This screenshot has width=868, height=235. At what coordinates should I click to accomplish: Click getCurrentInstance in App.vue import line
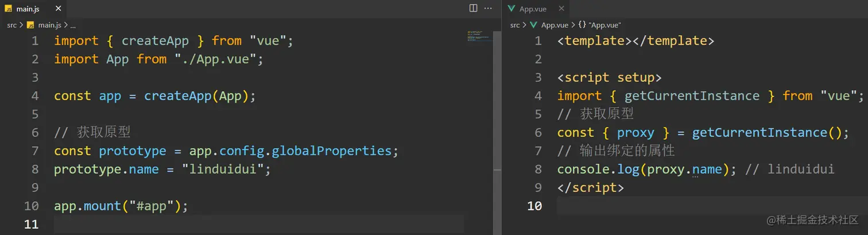(692, 96)
